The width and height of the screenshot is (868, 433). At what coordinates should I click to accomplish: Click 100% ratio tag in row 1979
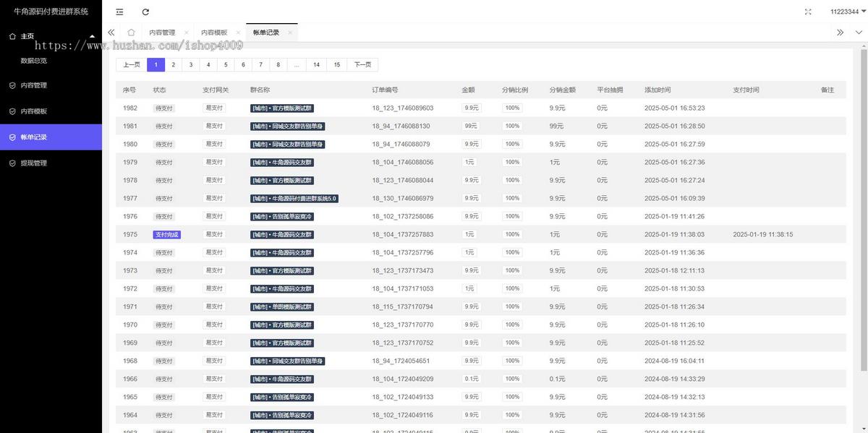[513, 163]
